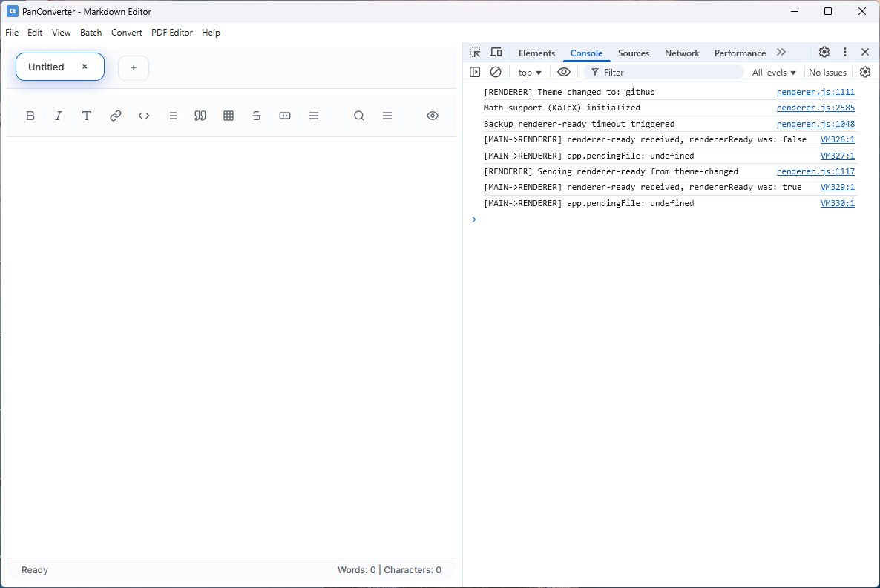Apply bold formatting with the B icon
The image size is (880, 588).
[30, 116]
